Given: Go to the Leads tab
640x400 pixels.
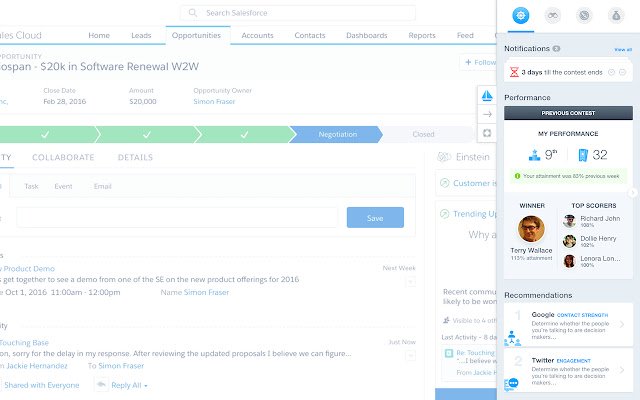Looking at the screenshot, I should (141, 36).
